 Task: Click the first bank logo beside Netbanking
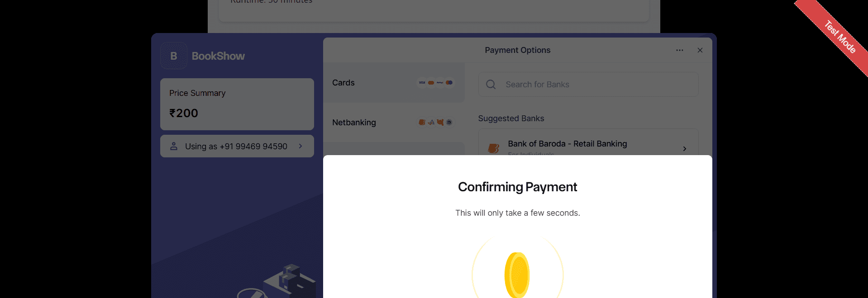click(x=422, y=122)
